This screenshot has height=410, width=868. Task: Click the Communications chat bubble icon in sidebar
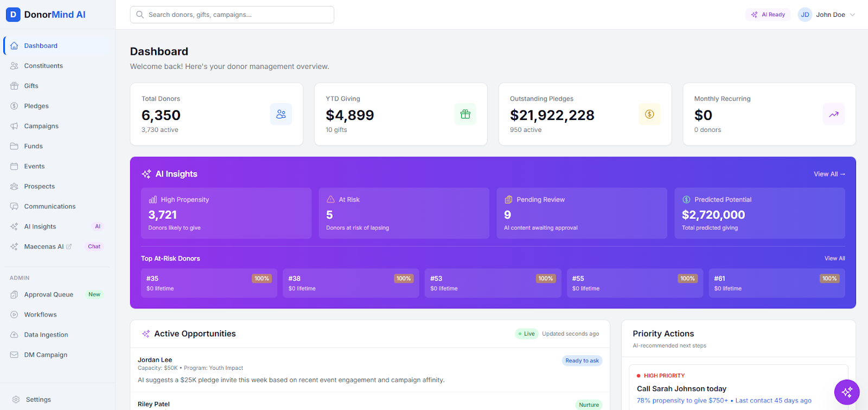coord(14,206)
